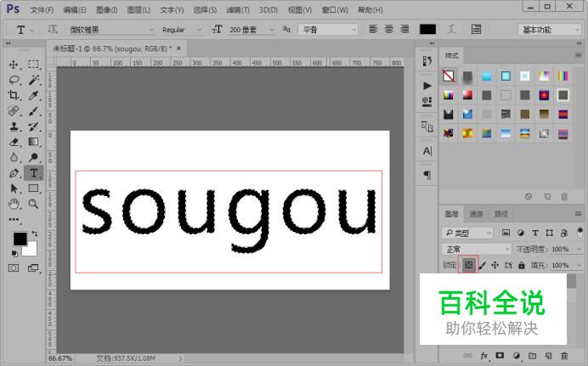Screen dimensions: 588x366
Task: Add a layer mask
Action: [500, 356]
